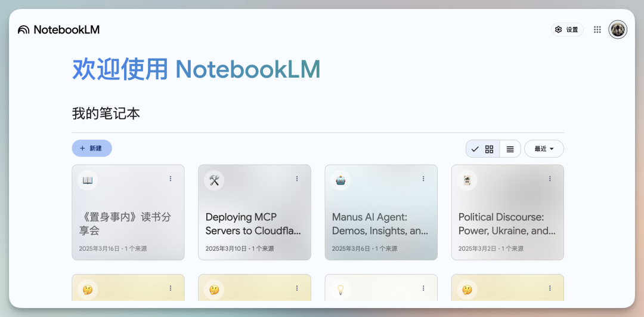
Task: Open more options for 《置身事内》读书分享会 notebook
Action: coord(171,178)
